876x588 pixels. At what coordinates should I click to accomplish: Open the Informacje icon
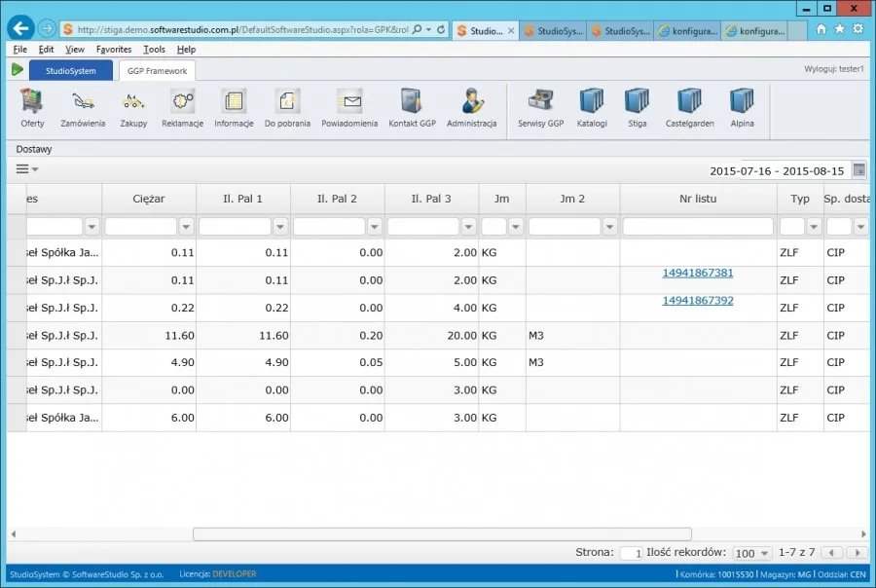pyautogui.click(x=234, y=101)
